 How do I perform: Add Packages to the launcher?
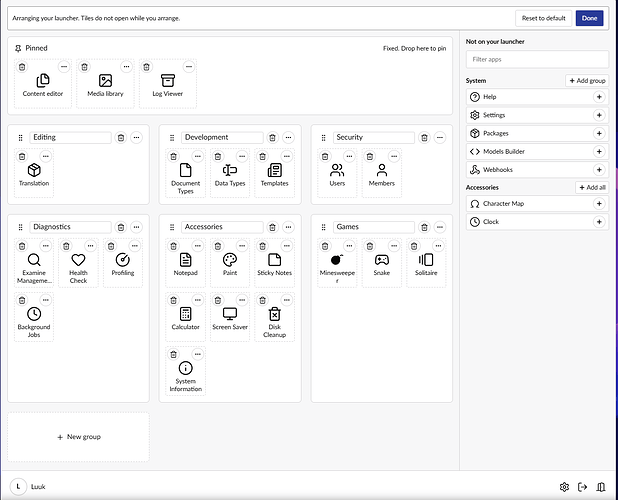pyautogui.click(x=599, y=133)
